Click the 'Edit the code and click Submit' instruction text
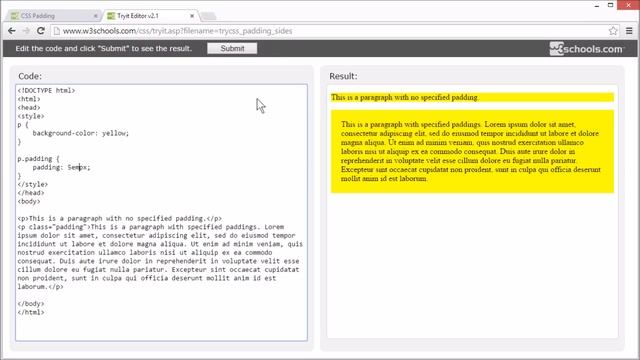 pyautogui.click(x=104, y=49)
